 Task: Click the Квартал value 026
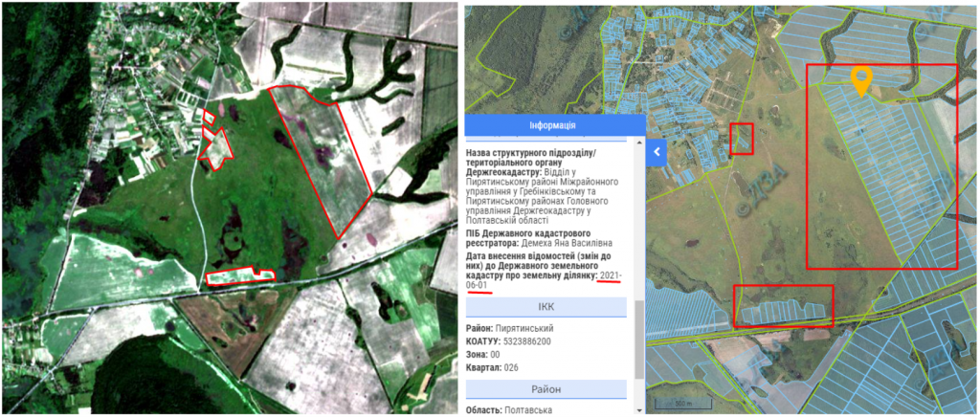pos(510,367)
